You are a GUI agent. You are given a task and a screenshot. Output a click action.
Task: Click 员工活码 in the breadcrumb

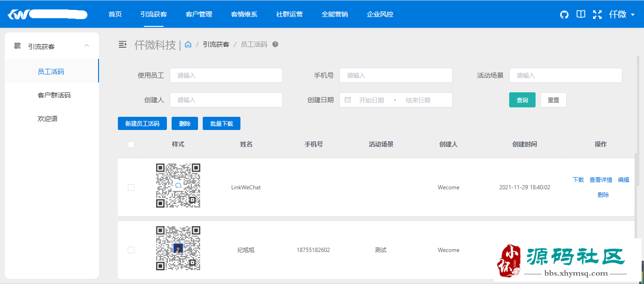tap(254, 44)
